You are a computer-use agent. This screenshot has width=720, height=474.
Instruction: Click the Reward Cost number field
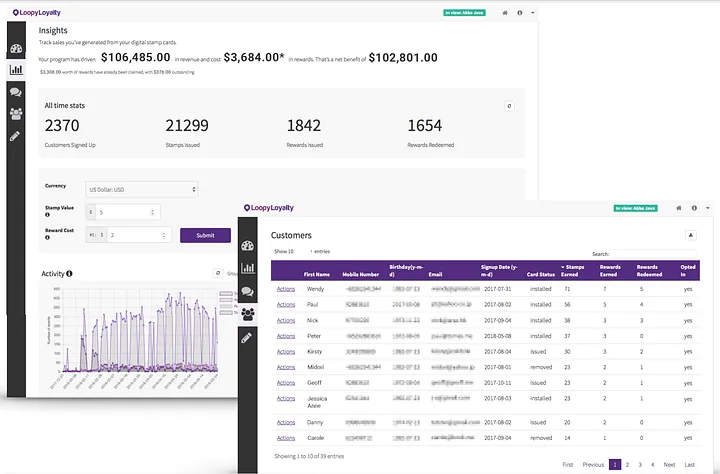point(139,235)
